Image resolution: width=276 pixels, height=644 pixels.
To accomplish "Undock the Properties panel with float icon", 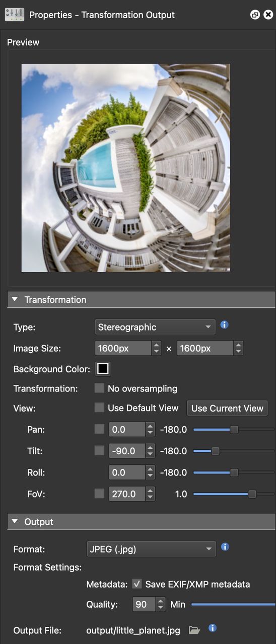I will pos(255,15).
